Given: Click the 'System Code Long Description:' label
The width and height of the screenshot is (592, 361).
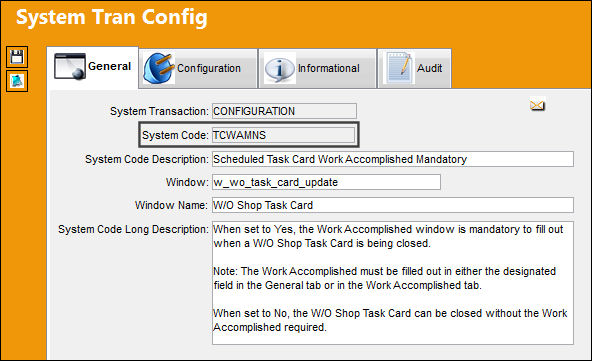Looking at the screenshot, I should [133, 229].
